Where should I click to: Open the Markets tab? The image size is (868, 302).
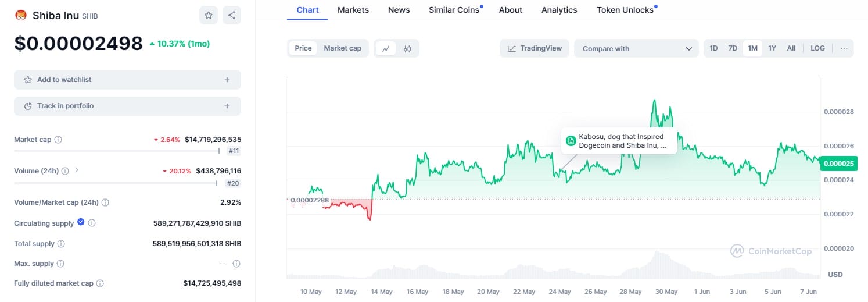[353, 10]
